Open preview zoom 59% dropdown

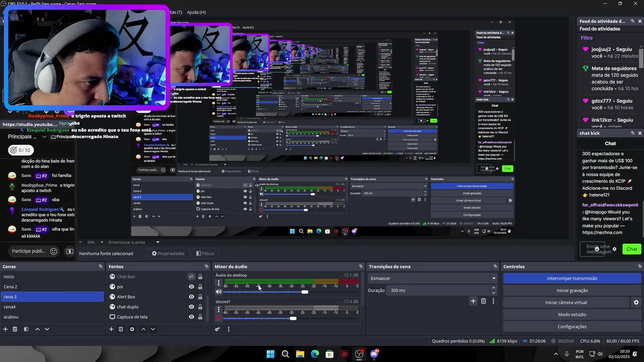click(x=91, y=242)
